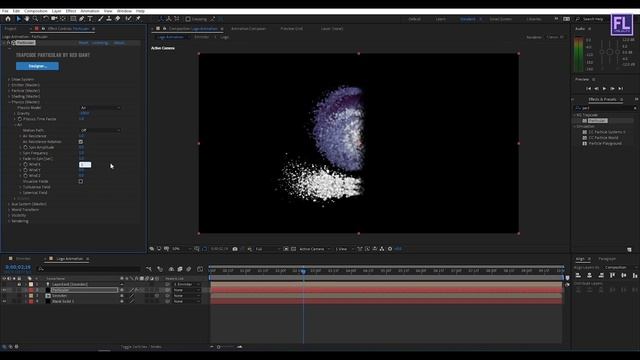
Task: Switch to Paragraph panel tab
Action: pos(607,259)
